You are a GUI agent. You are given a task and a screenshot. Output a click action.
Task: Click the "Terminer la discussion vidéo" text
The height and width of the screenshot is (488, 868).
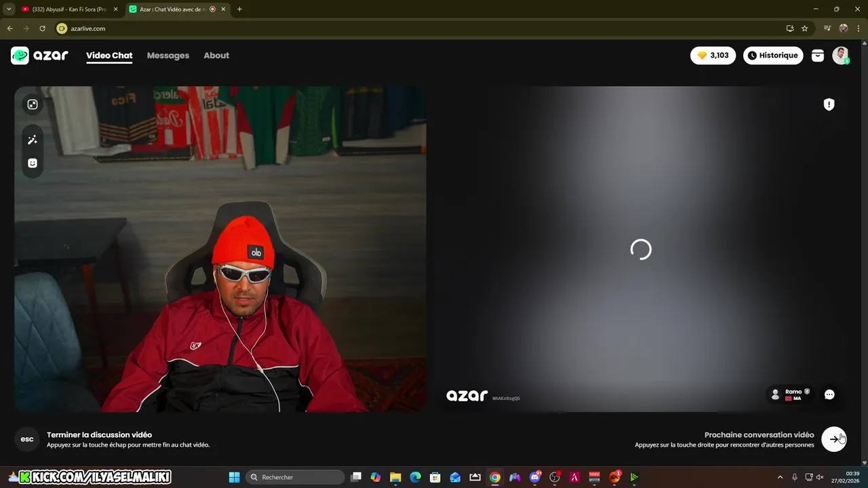(x=99, y=435)
